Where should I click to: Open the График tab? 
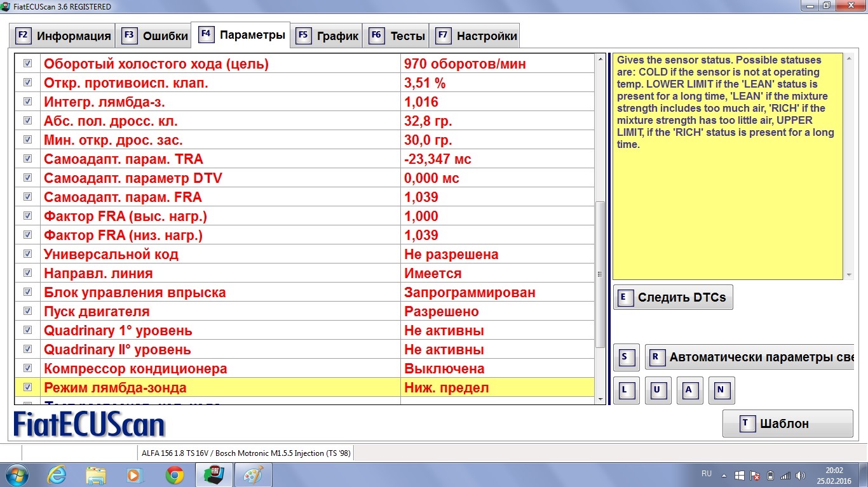(328, 36)
